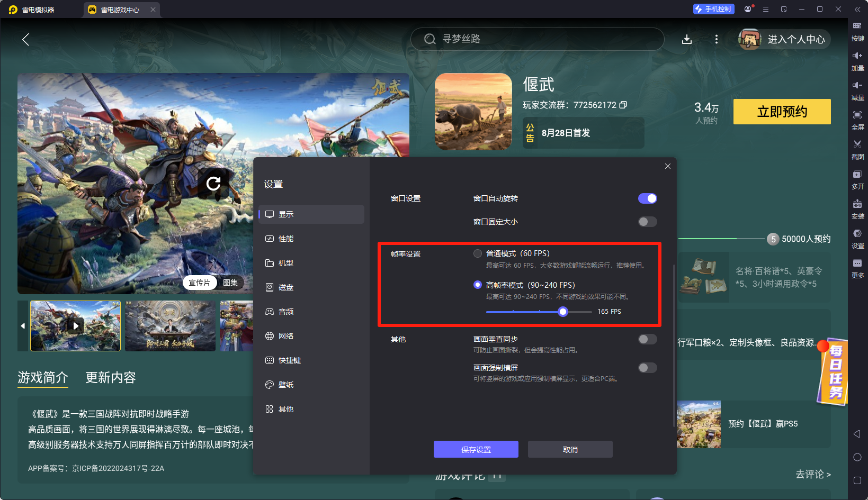
Task: Open the account icon in title bar
Action: 748,9
